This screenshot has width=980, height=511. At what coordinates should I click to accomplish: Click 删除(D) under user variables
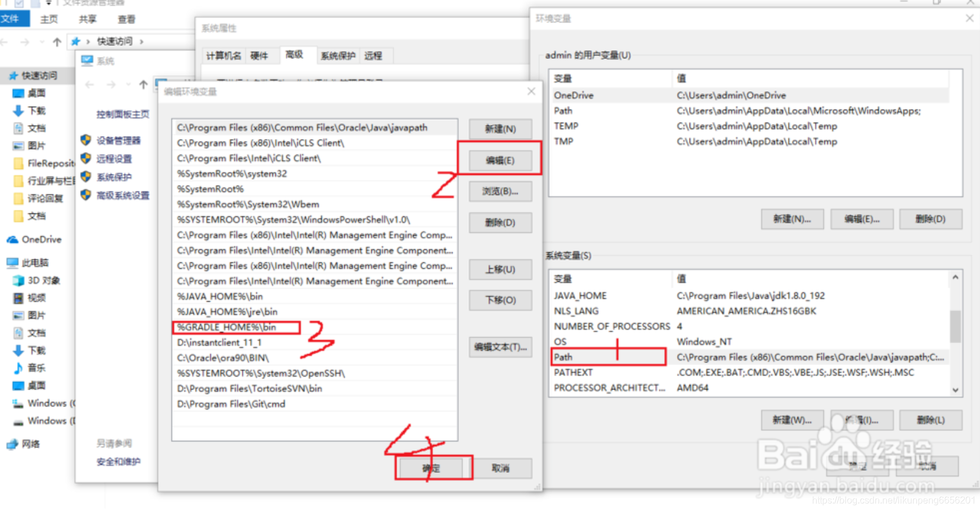click(931, 219)
